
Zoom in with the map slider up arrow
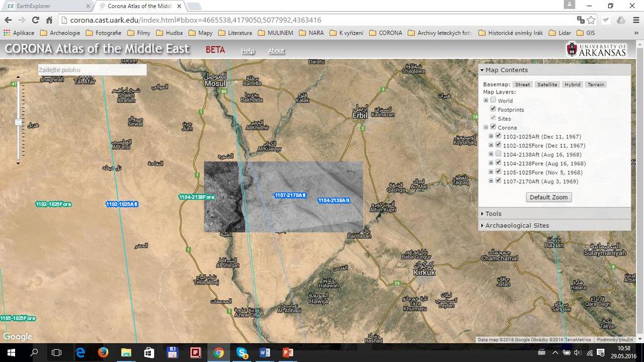(x=18, y=77)
